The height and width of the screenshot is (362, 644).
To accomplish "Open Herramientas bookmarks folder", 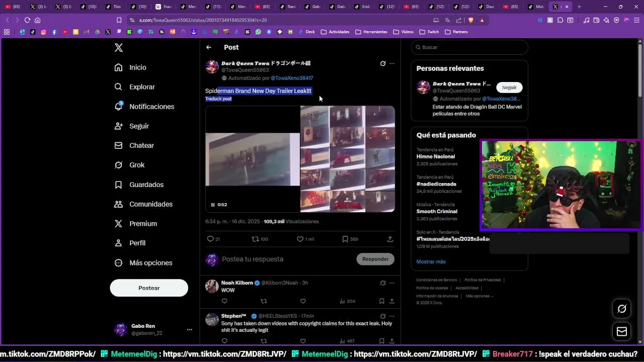I will [x=371, y=32].
